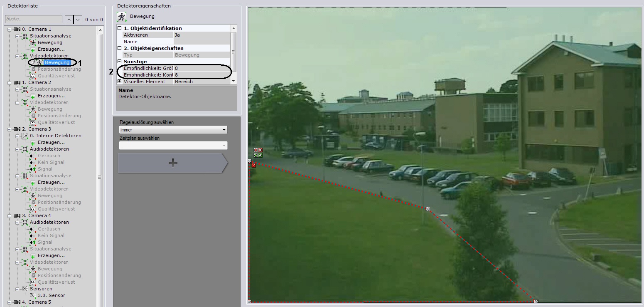
Task: Select the 3.0. Sensor item
Action: click(x=51, y=295)
